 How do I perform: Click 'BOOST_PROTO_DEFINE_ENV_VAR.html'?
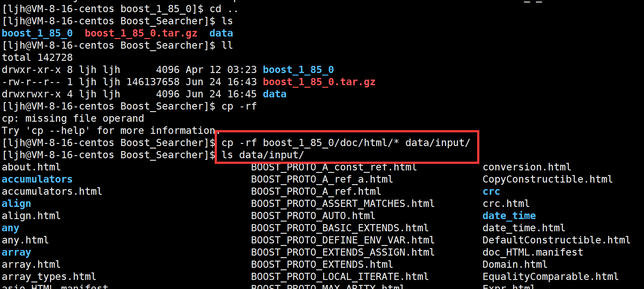343,240
